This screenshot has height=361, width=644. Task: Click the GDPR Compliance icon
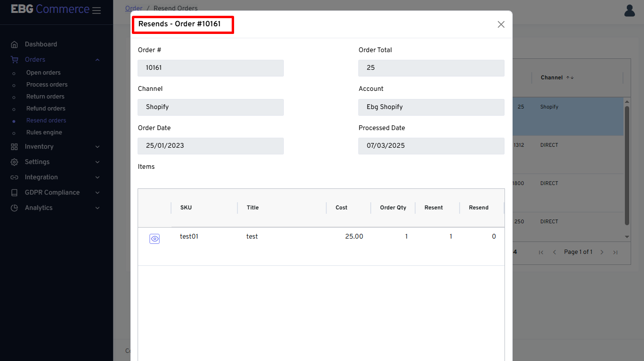coord(14,193)
